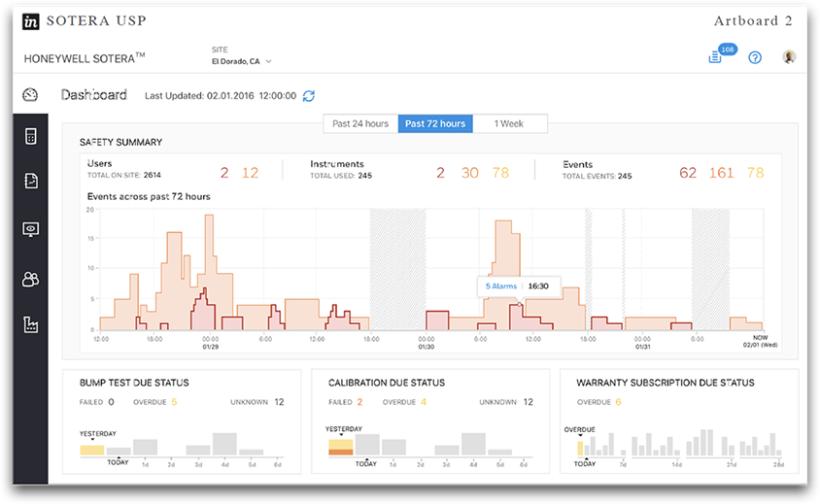Viewport: 820px width, 504px height.
Task: Open the user profile avatar
Action: [x=789, y=57]
